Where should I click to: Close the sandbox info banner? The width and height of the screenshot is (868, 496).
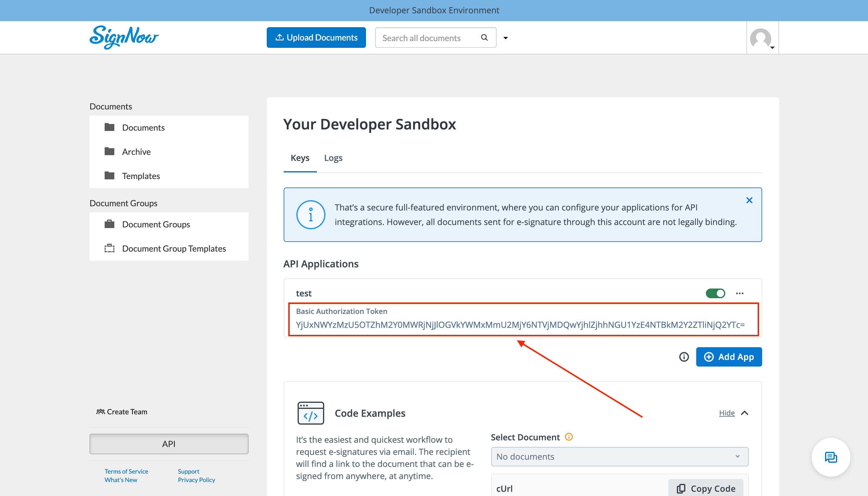pos(749,200)
